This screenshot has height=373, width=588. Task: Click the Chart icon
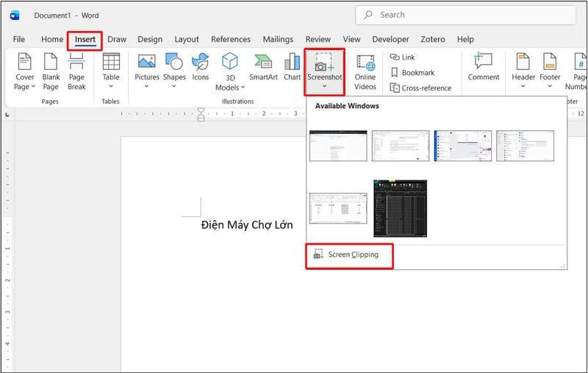click(292, 68)
